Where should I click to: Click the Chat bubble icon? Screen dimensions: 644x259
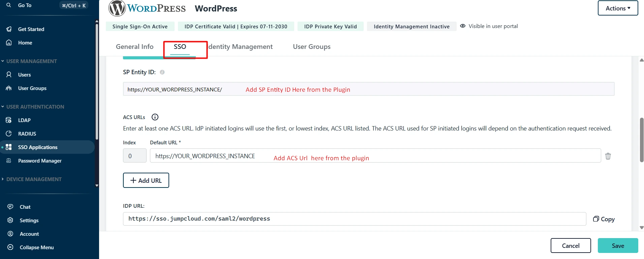pos(10,207)
